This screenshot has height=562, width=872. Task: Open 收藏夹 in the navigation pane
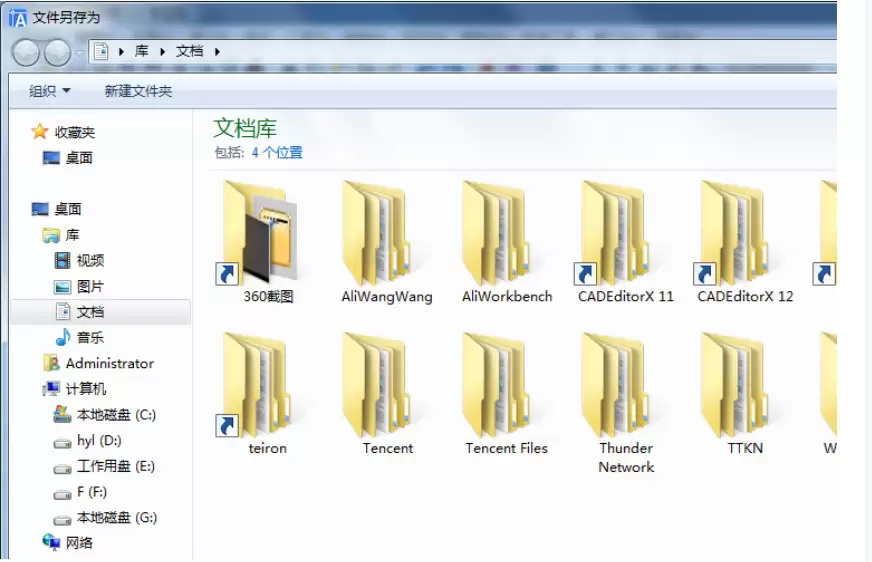75,132
